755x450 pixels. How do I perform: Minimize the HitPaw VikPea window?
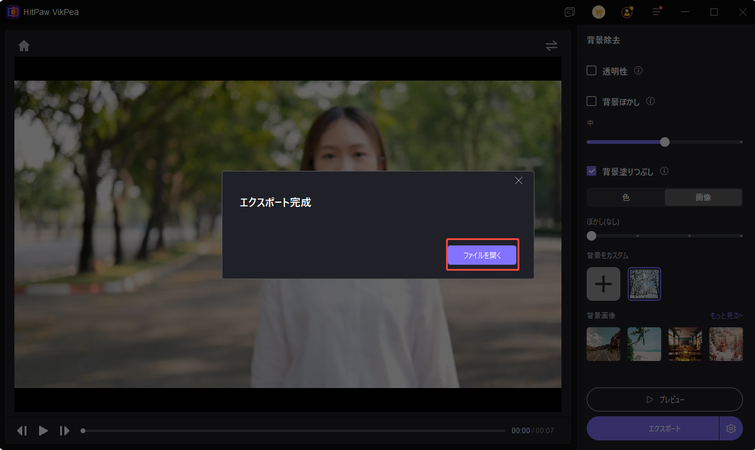point(685,12)
